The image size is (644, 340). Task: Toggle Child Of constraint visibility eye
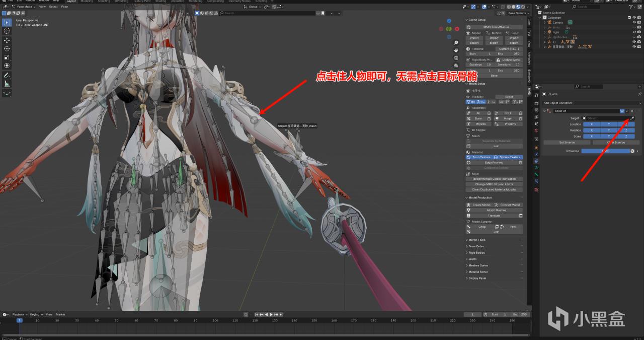click(622, 111)
